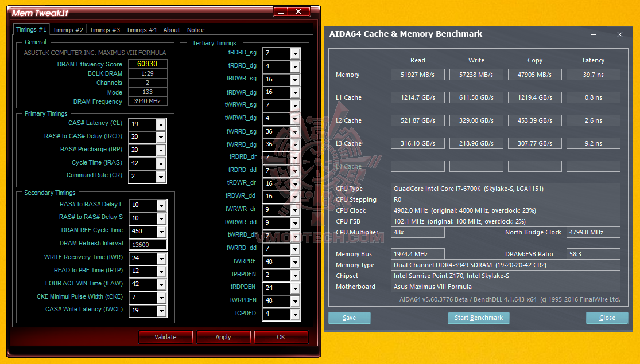The width and height of the screenshot is (640, 364).
Task: Expand tRDWR_dr dropdown
Action: point(295,183)
